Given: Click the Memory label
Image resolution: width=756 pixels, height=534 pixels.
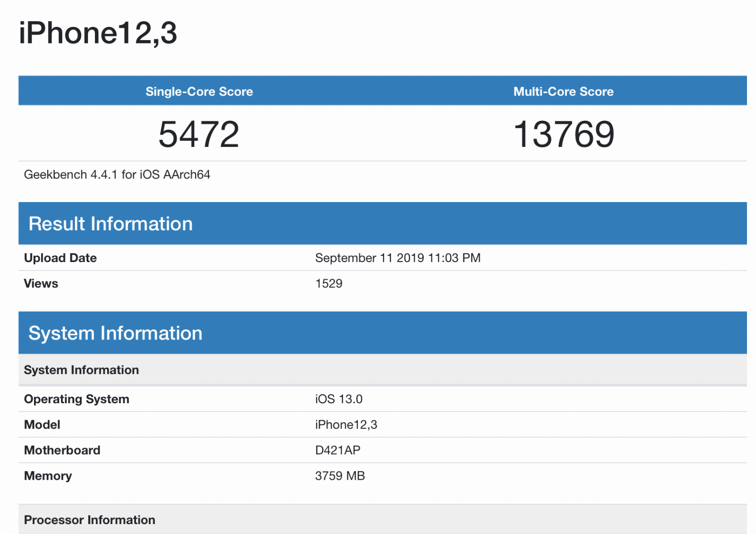Looking at the screenshot, I should (x=48, y=476).
